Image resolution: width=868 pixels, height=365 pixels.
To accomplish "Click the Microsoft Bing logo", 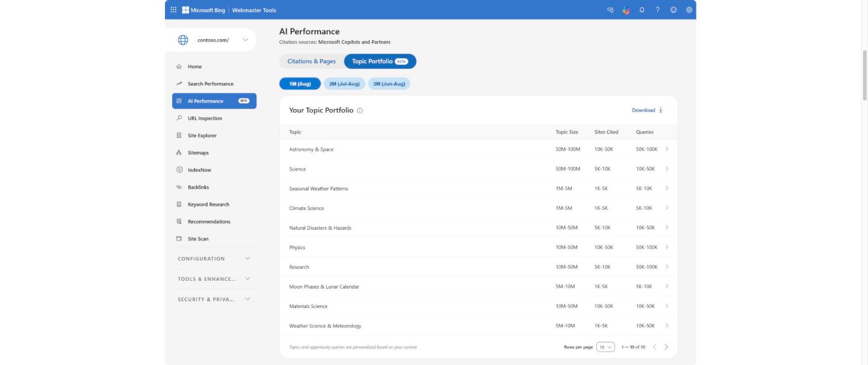I will click(x=204, y=10).
